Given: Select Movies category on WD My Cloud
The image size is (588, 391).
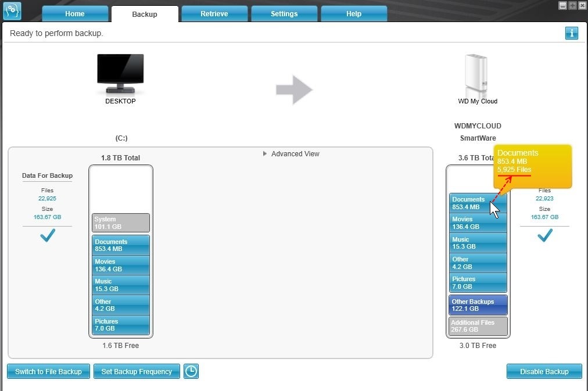Looking at the screenshot, I should coord(478,223).
